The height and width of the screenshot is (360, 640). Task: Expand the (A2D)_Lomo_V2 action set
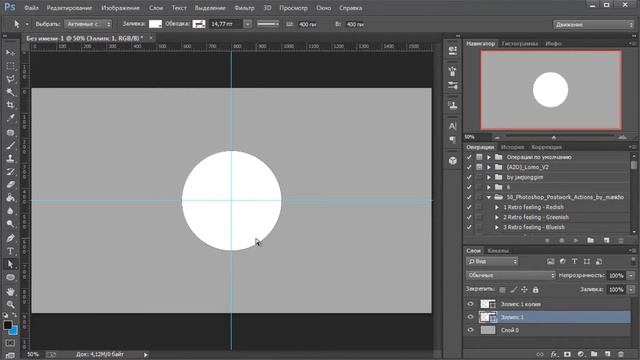(x=489, y=167)
